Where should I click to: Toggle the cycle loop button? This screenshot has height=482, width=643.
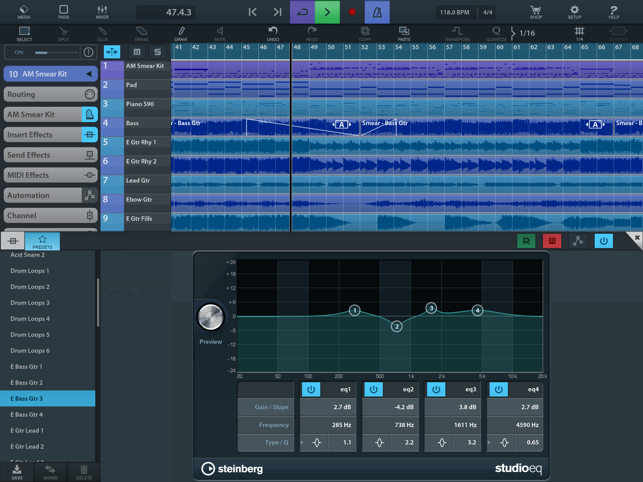pos(301,12)
